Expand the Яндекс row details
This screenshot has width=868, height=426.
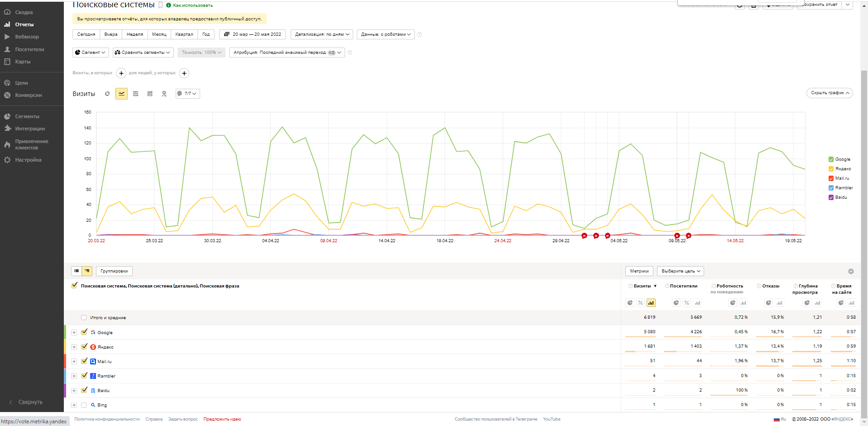(74, 347)
